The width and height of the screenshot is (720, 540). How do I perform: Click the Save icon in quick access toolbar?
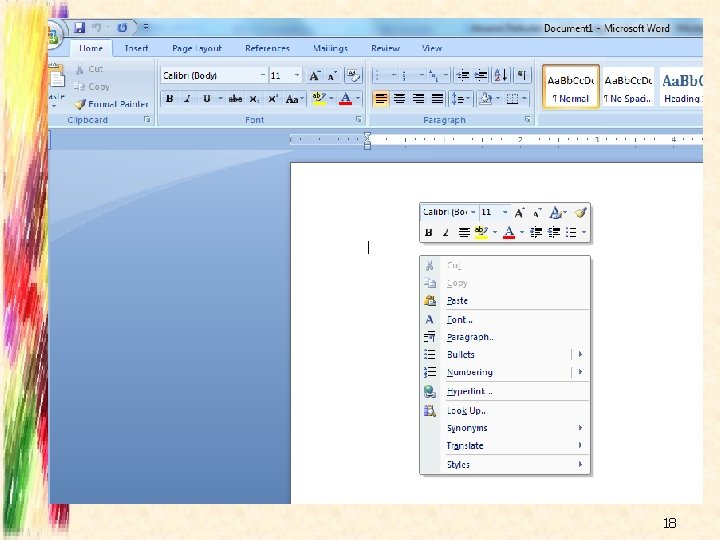click(x=79, y=28)
